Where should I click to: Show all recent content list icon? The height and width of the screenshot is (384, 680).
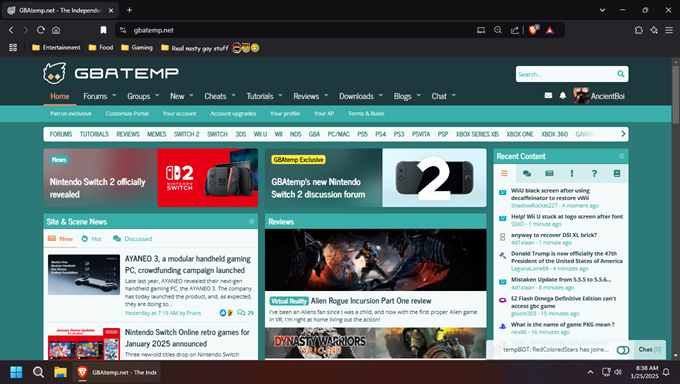click(504, 174)
